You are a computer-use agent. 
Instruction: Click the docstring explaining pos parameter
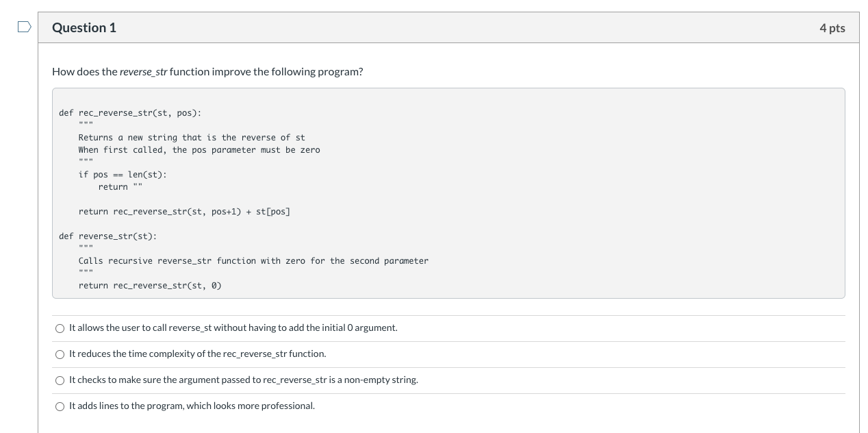pyautogui.click(x=200, y=149)
